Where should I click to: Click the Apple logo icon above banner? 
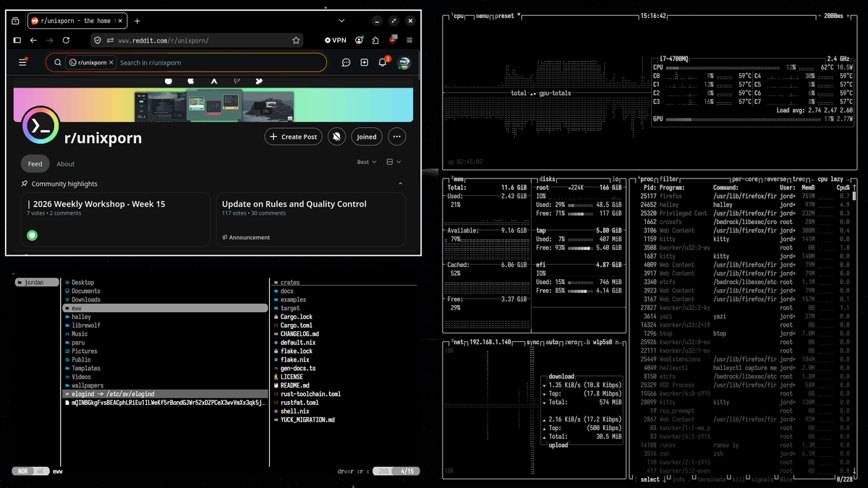tap(192, 81)
